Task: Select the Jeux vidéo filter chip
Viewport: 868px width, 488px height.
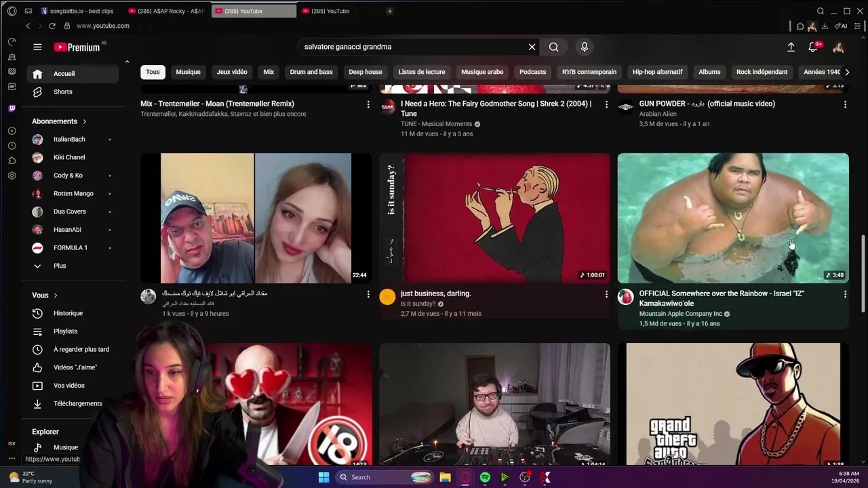Action: pos(232,72)
